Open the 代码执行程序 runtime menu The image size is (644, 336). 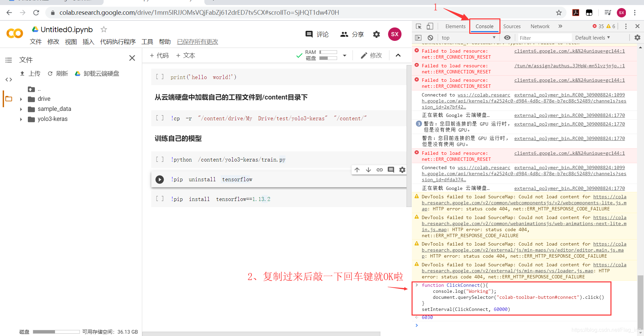[x=118, y=42]
